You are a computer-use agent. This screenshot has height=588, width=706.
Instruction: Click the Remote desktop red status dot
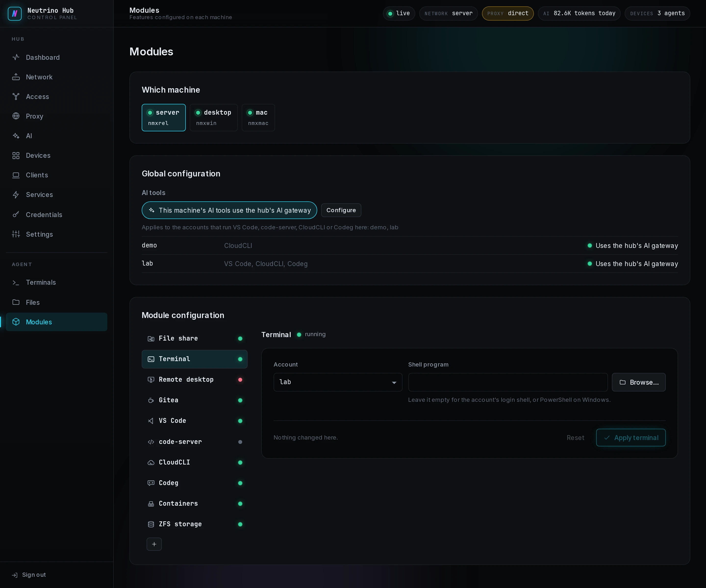point(240,380)
